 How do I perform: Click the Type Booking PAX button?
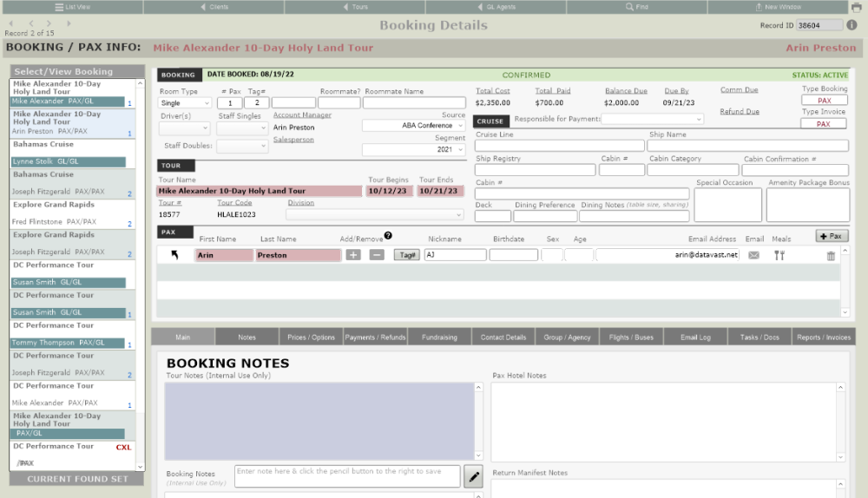(x=825, y=100)
